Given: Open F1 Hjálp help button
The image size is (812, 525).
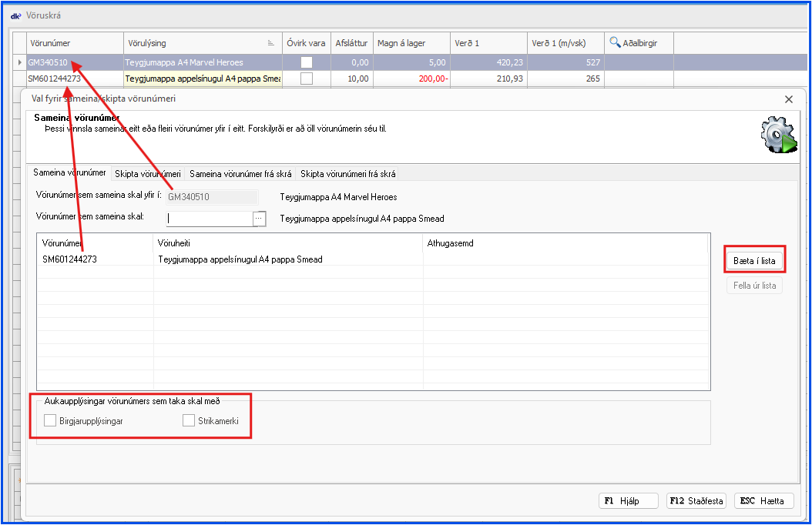Looking at the screenshot, I should click(x=629, y=500).
